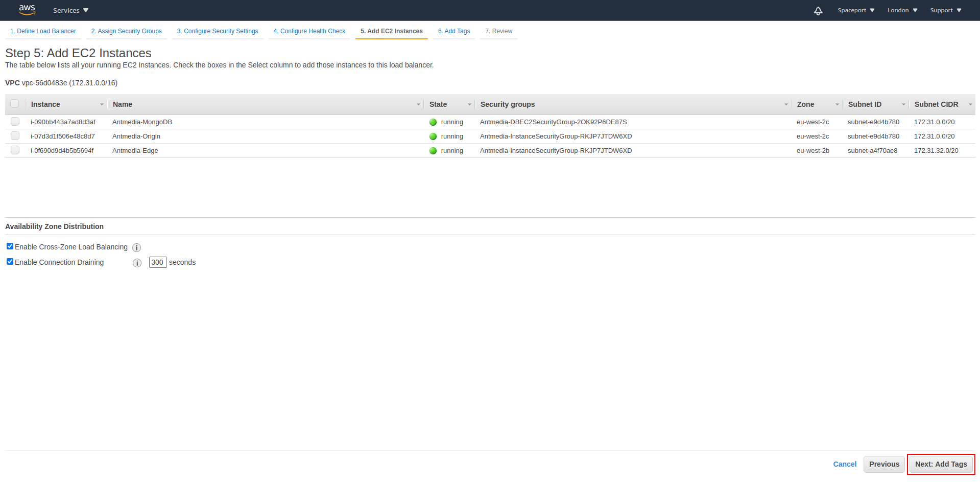Open Name column filter arrow
The height and width of the screenshot is (482, 980).
tap(418, 104)
